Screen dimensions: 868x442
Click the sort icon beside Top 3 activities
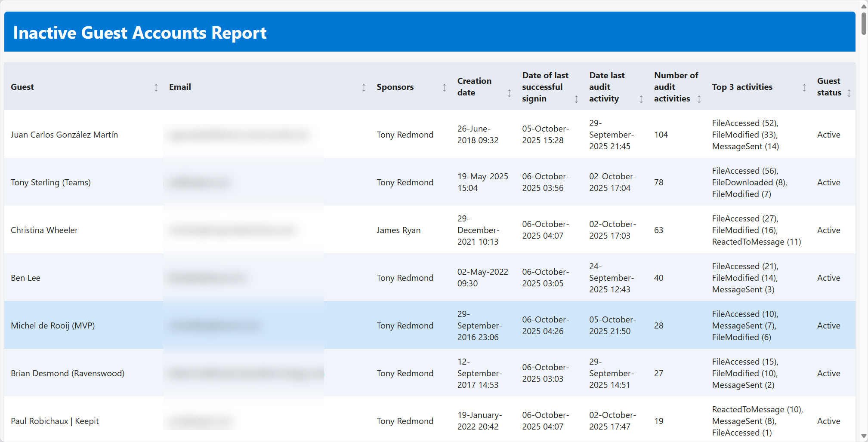coord(804,87)
